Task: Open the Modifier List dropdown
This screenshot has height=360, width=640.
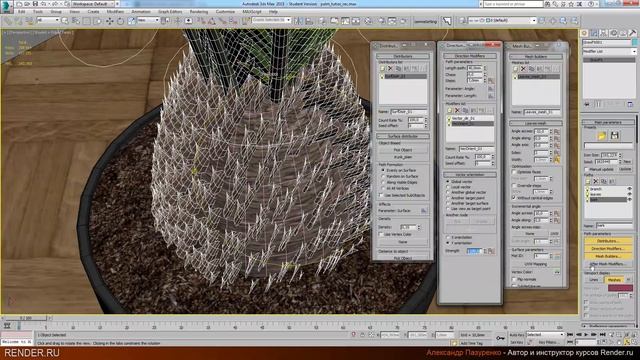Action: pos(609,51)
